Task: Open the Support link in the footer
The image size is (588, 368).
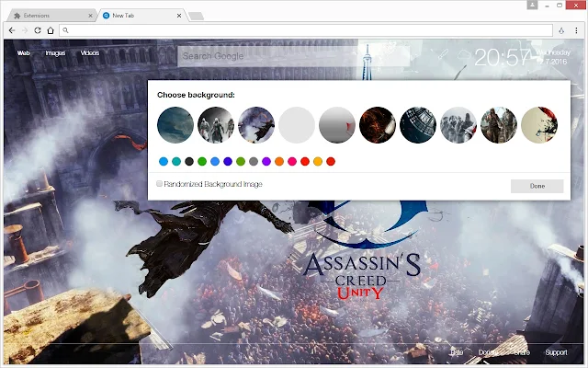Action: pyautogui.click(x=556, y=352)
